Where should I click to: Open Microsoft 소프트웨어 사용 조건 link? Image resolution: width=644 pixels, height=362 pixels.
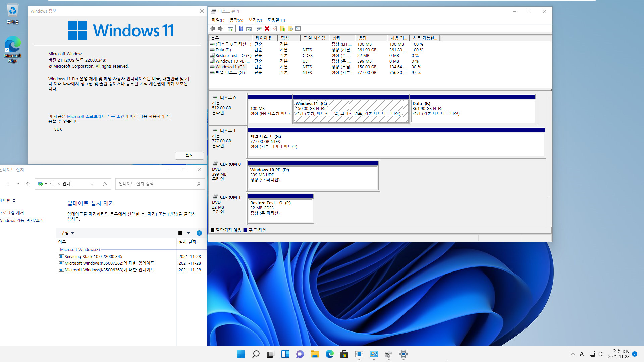click(96, 117)
